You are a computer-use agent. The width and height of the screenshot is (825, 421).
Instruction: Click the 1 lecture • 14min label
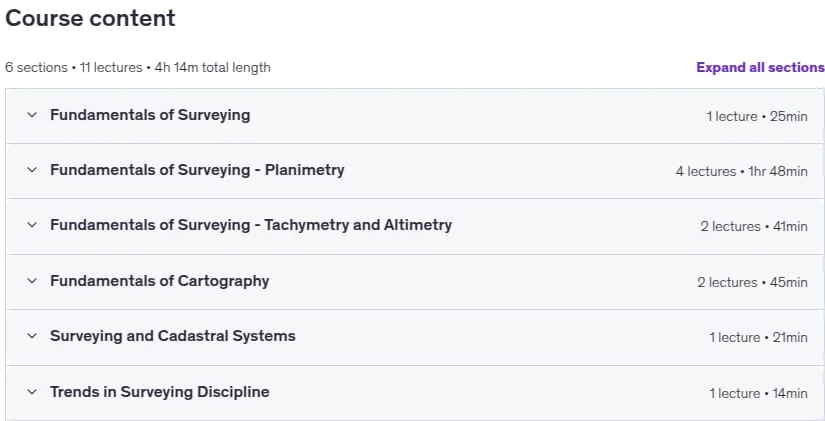(758, 393)
